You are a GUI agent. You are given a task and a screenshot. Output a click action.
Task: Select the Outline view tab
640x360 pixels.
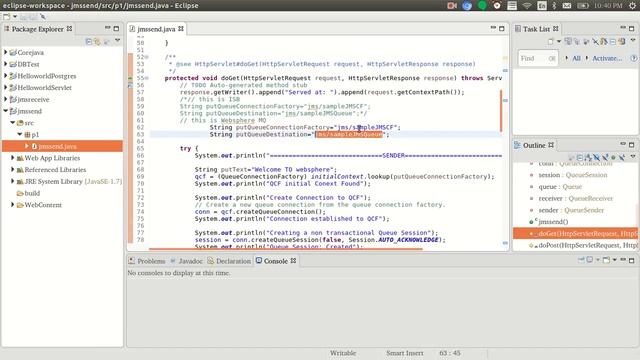coord(534,145)
